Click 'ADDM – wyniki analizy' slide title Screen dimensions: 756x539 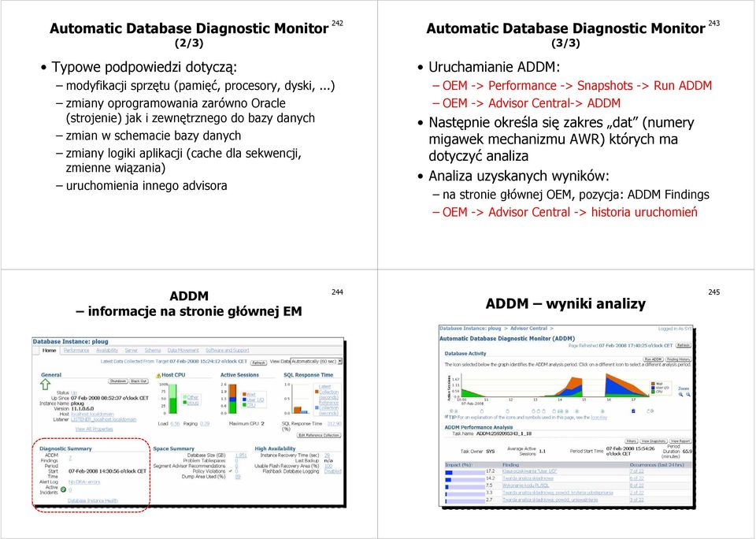tap(565, 303)
